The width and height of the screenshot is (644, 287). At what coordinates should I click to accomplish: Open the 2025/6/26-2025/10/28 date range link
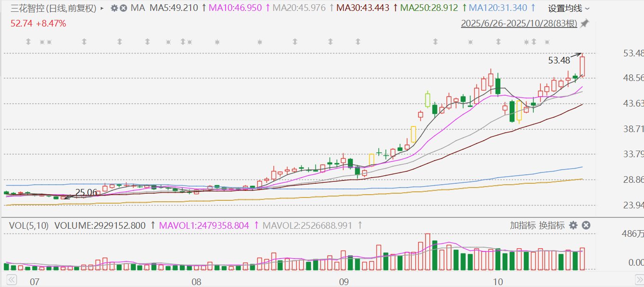click(519, 23)
